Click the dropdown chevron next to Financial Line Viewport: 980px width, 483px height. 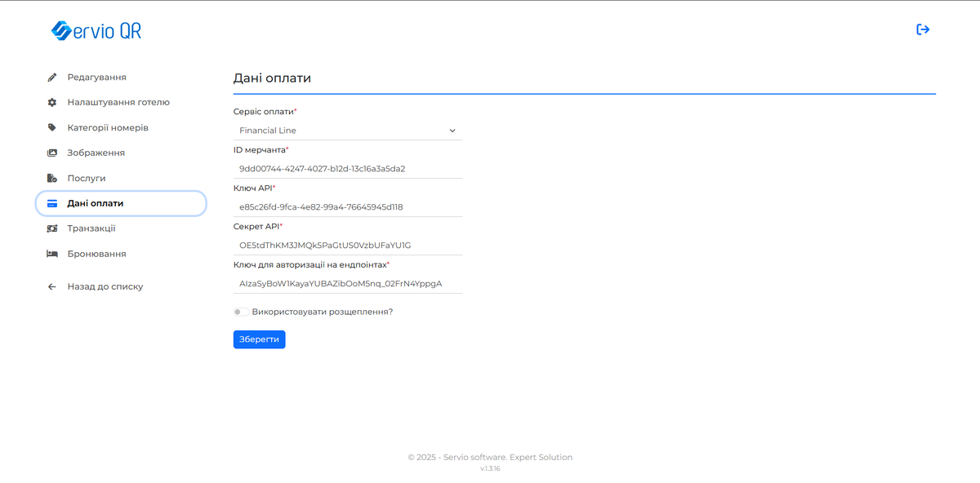pos(452,131)
